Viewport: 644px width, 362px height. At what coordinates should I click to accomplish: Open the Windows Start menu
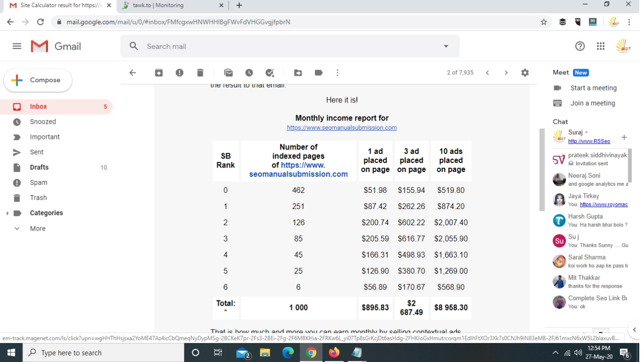[x=11, y=353]
